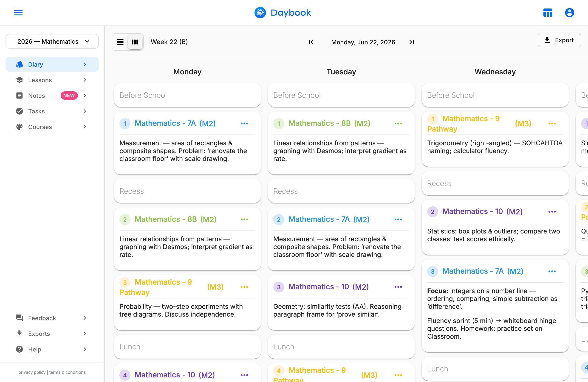Select Courses in the sidebar
Image resolution: width=588 pixels, height=382 pixels.
[52, 127]
